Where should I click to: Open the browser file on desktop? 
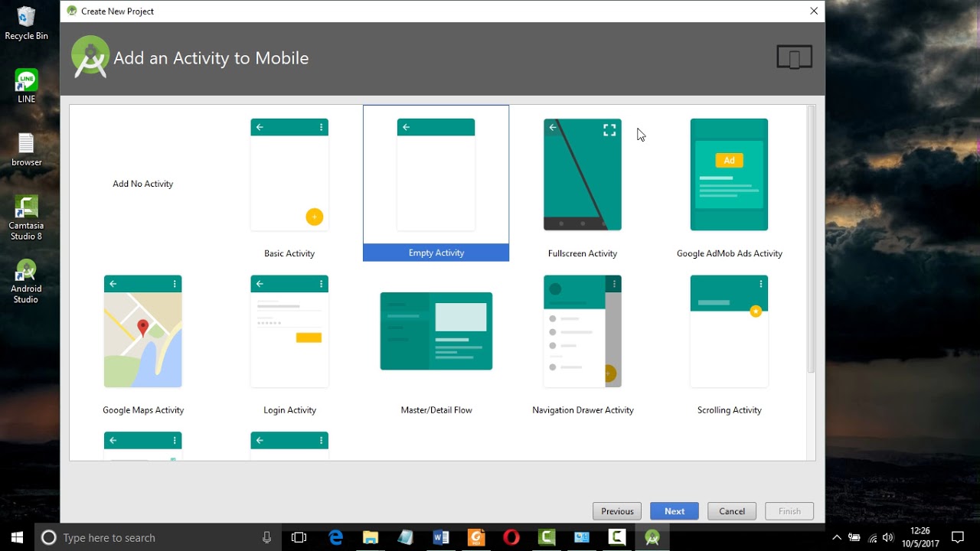pyautogui.click(x=26, y=150)
